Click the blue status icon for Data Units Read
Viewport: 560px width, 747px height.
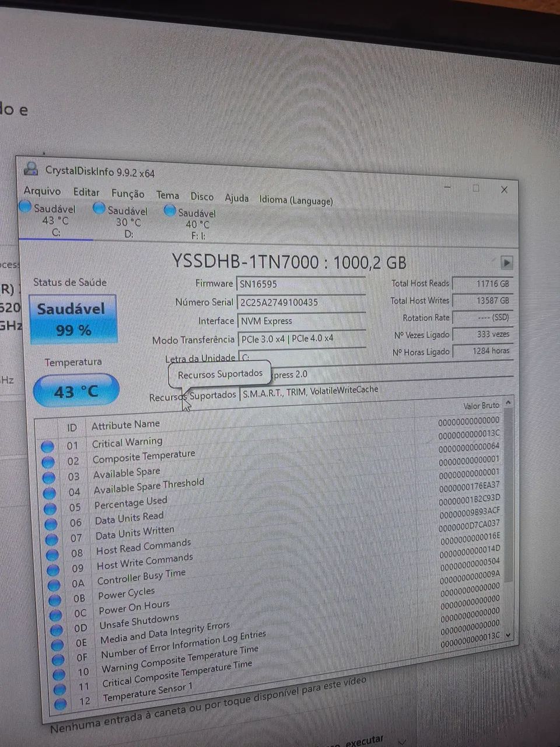pos(51,523)
